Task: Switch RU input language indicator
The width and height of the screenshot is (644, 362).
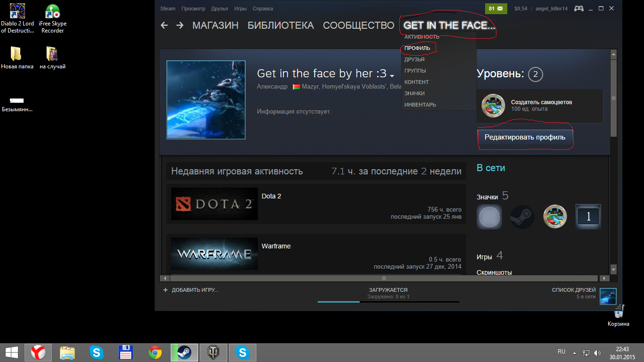Action: (561, 352)
